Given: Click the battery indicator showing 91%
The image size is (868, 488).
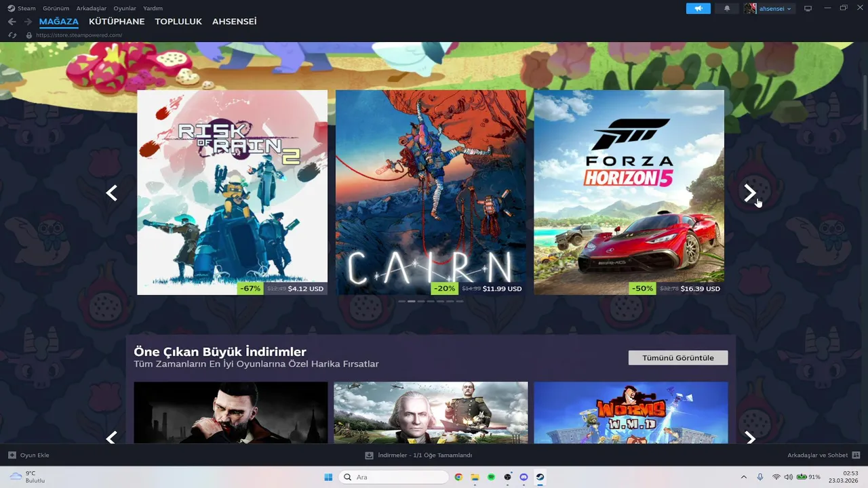Looking at the screenshot, I should point(808,477).
